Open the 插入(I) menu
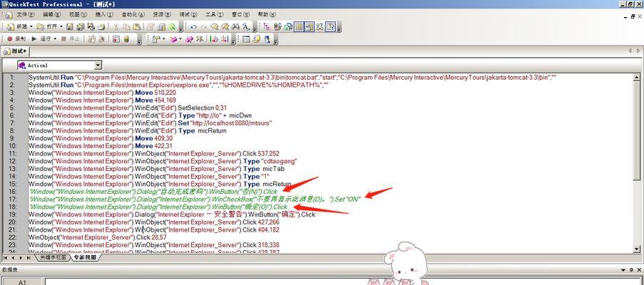 coord(104,14)
